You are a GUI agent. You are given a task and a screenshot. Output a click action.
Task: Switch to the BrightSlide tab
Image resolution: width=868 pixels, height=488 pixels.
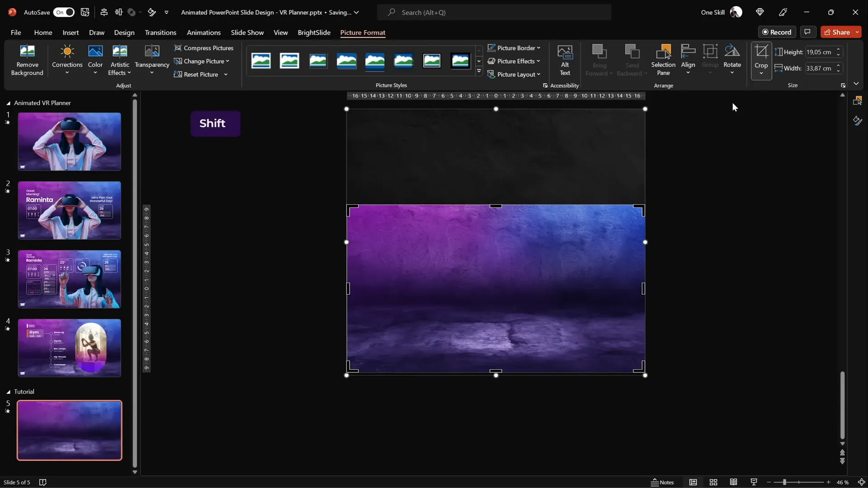click(x=314, y=33)
